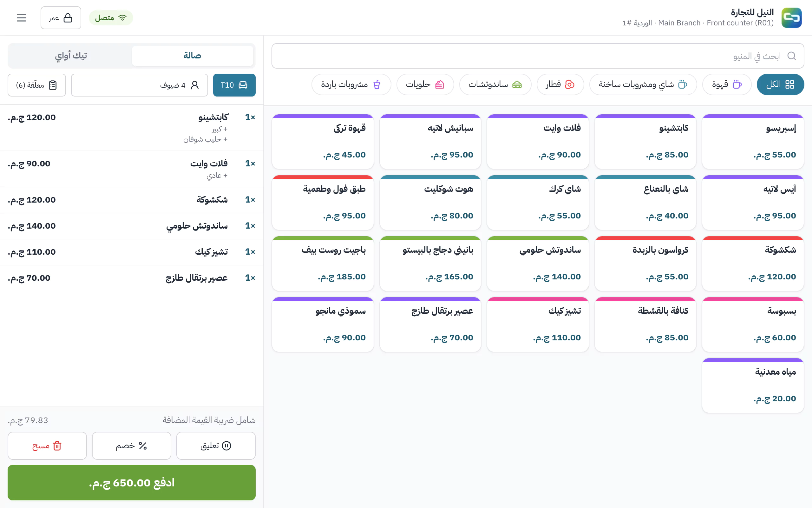
Task: Select the شكشوكة line in the cart
Action: [x=132, y=200]
